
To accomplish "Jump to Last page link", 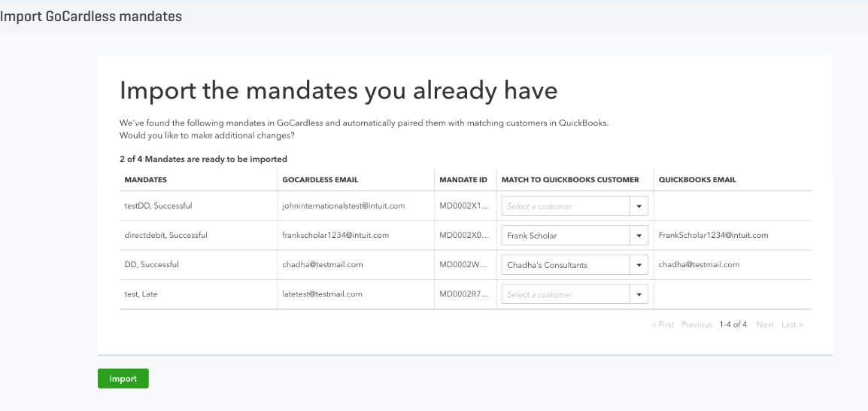I will (792, 324).
